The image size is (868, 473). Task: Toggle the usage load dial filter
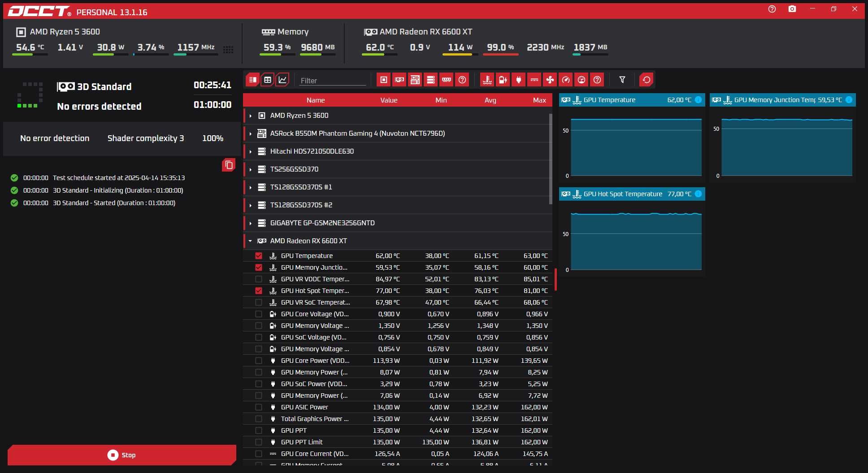[582, 80]
